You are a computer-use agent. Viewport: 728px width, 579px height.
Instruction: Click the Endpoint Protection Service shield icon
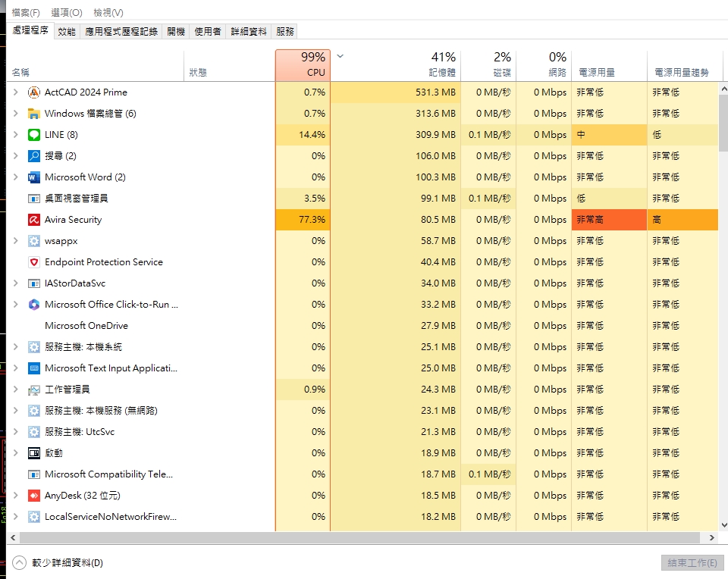(34, 262)
